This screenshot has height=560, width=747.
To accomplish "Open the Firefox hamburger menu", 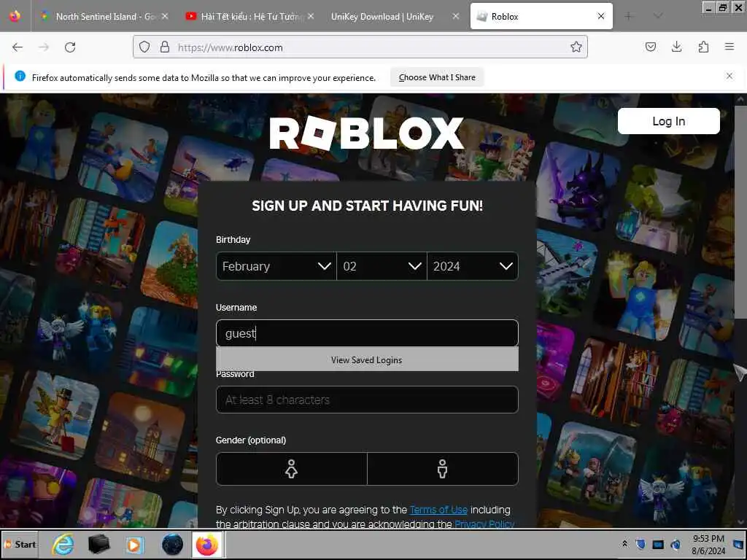I will [x=729, y=47].
